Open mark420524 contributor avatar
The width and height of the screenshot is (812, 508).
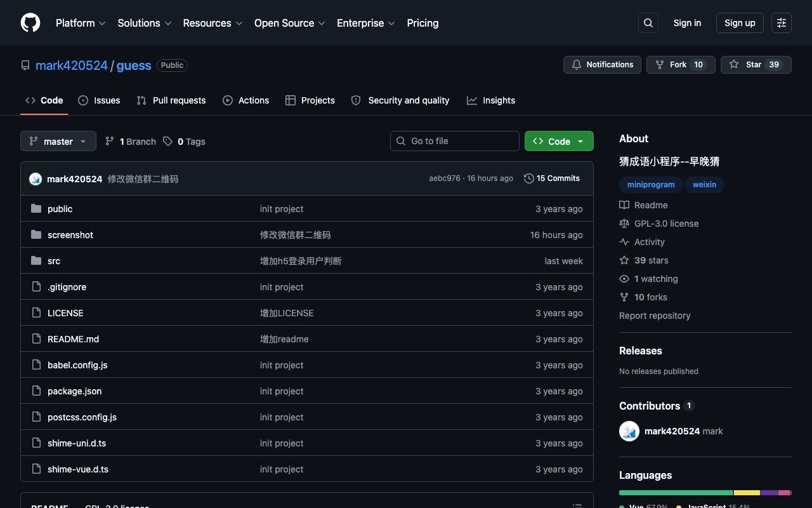[x=629, y=431]
